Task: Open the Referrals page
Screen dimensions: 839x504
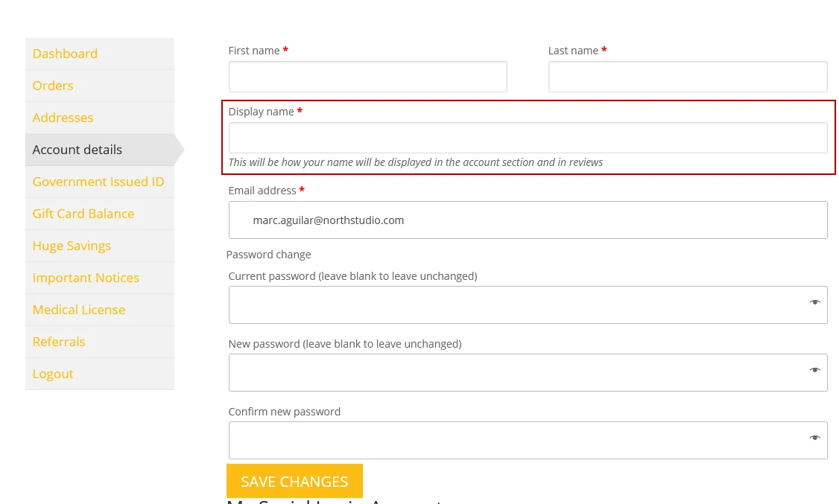Action: (x=58, y=342)
